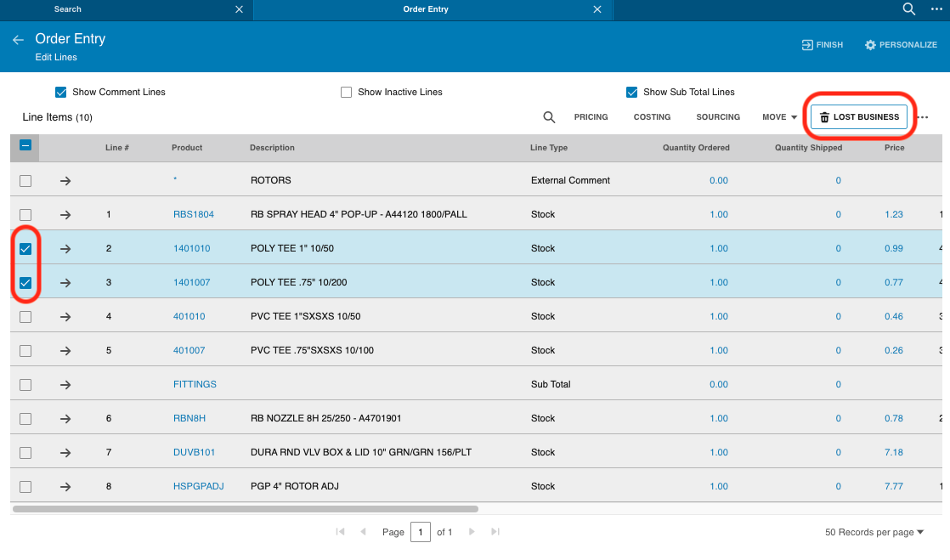Viewport: 950px width, 560px height.
Task: Open line detail arrow for RBS1804 row
Action: [x=65, y=214]
